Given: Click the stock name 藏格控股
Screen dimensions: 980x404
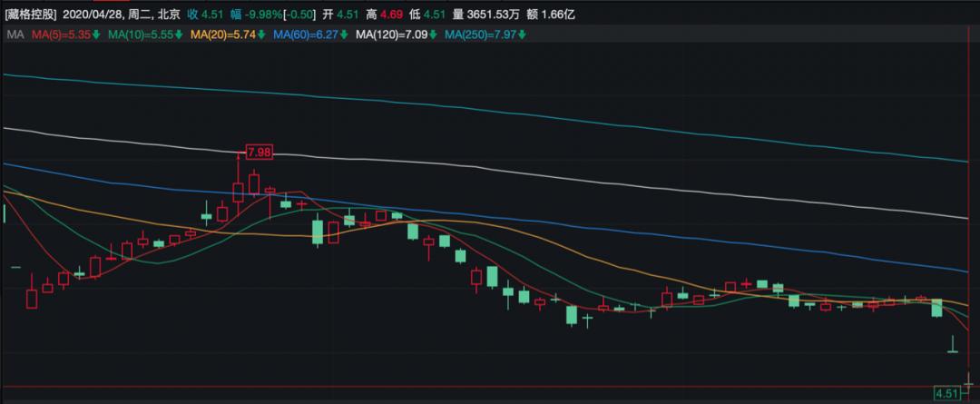Looking at the screenshot, I should click(29, 13).
